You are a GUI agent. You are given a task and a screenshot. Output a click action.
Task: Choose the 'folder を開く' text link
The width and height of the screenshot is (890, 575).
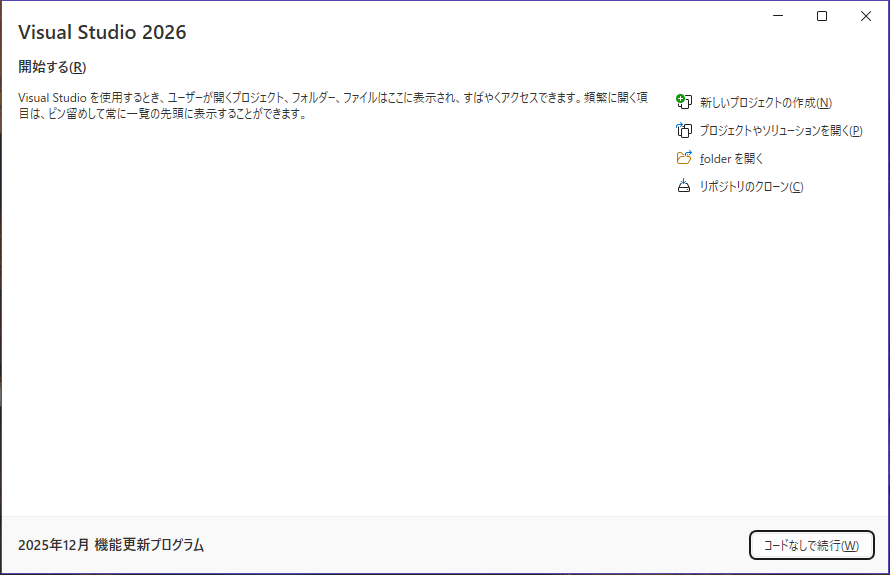(x=731, y=159)
